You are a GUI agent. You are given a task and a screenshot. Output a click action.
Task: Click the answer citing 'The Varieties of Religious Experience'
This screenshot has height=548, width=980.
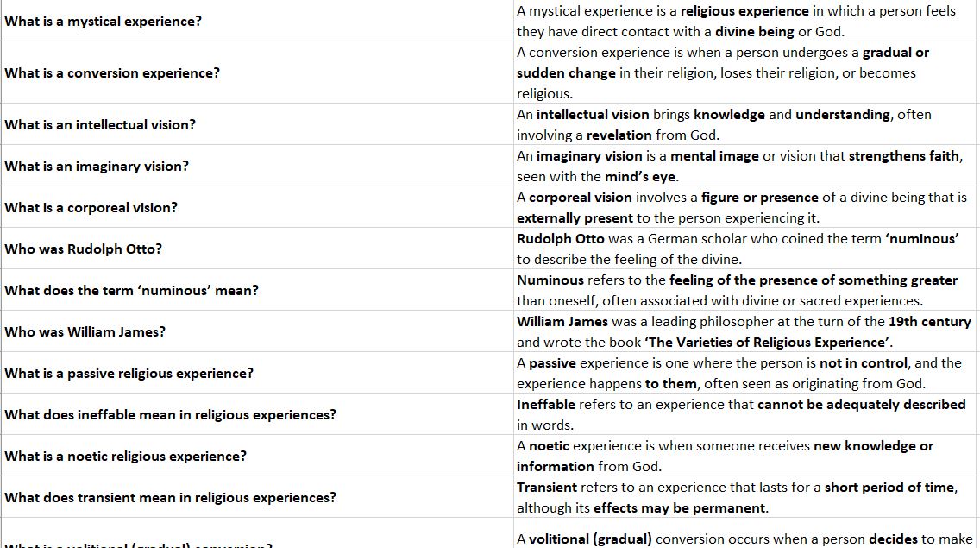click(743, 331)
